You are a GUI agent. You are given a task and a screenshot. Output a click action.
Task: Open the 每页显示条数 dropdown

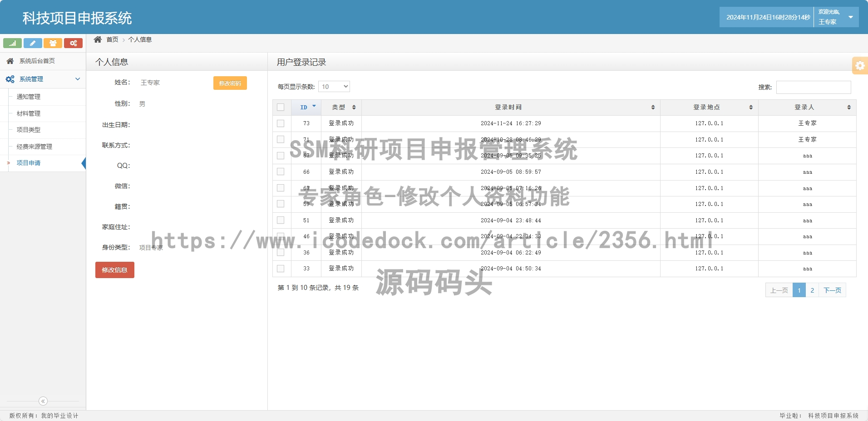point(334,87)
